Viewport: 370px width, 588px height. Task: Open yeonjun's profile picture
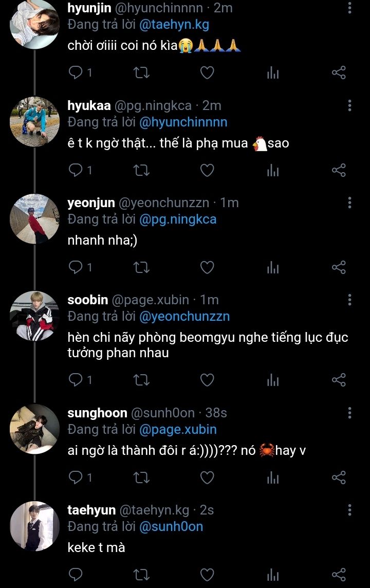35,219
